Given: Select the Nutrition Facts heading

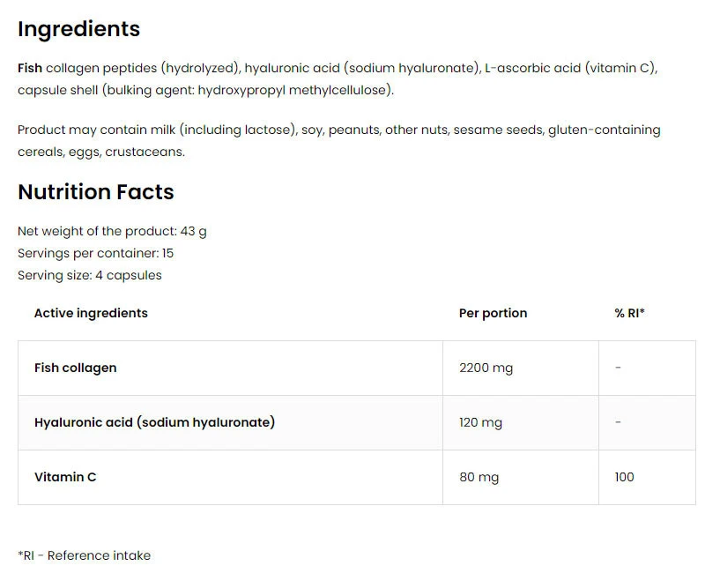Looking at the screenshot, I should [x=96, y=192].
